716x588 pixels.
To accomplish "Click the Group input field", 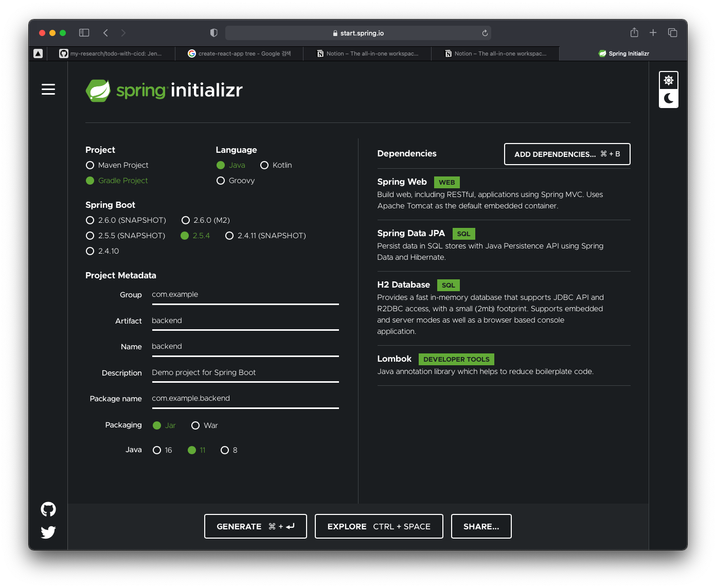I will [245, 295].
